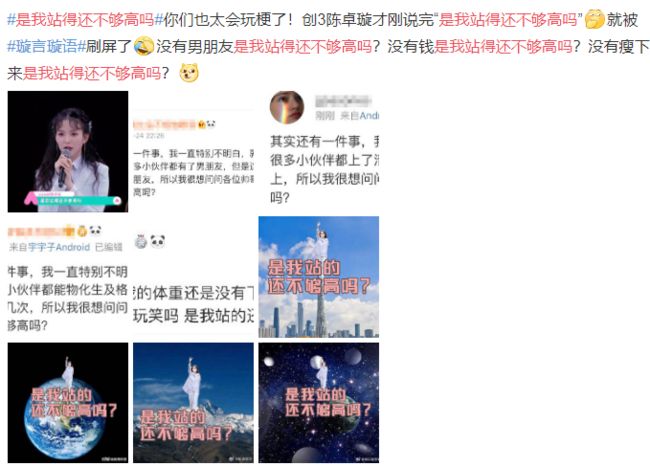Open the 其实还有一件事 comment thumbnail
The image size is (650, 466).
319,152
